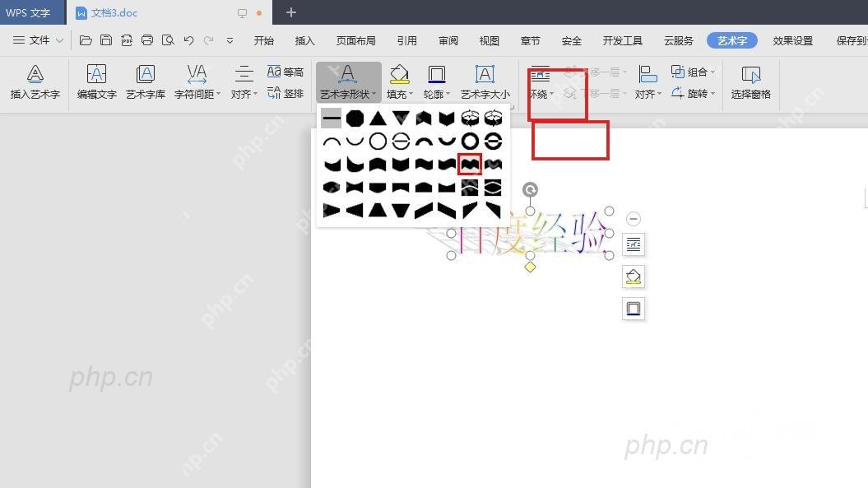Open the Security (安全) tab
This screenshot has width=868, height=488.
571,40
